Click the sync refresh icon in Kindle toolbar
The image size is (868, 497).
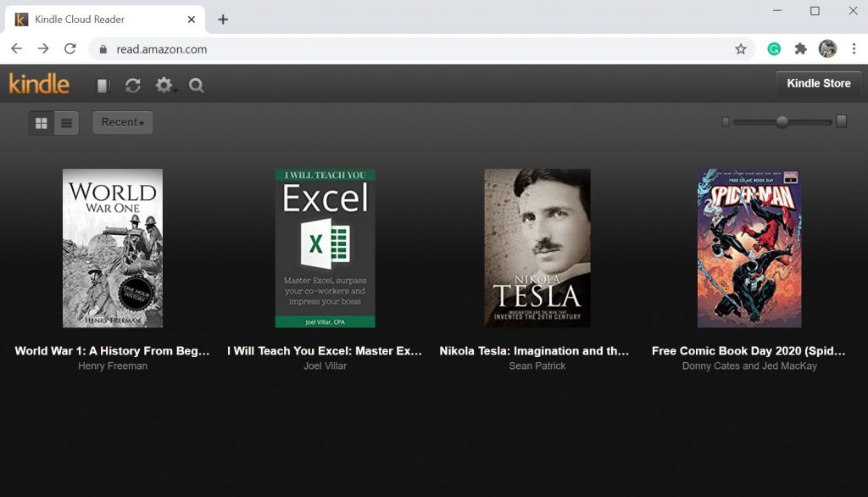tap(132, 86)
